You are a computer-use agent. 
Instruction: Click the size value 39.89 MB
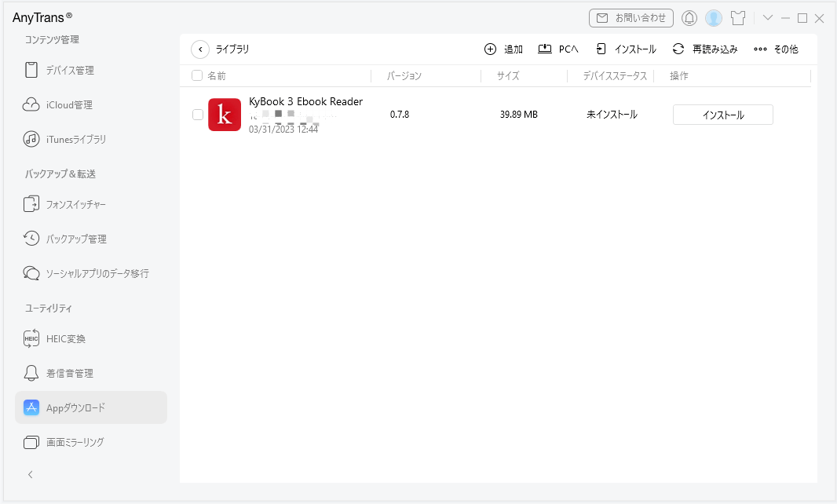(519, 115)
